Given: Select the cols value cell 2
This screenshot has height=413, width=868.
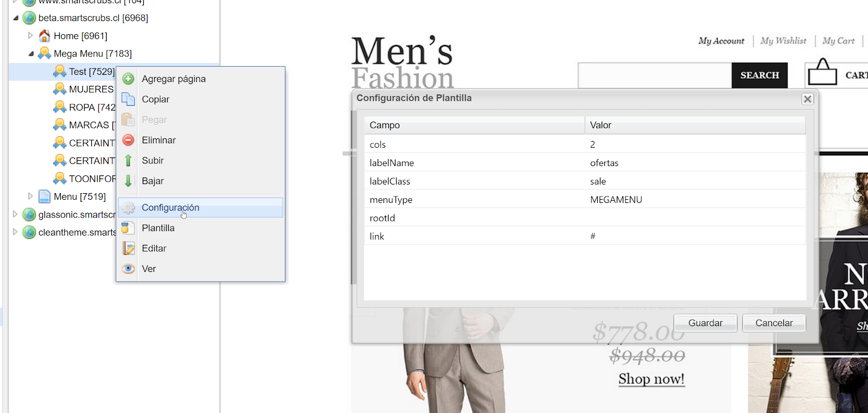Looking at the screenshot, I should click(x=695, y=144).
